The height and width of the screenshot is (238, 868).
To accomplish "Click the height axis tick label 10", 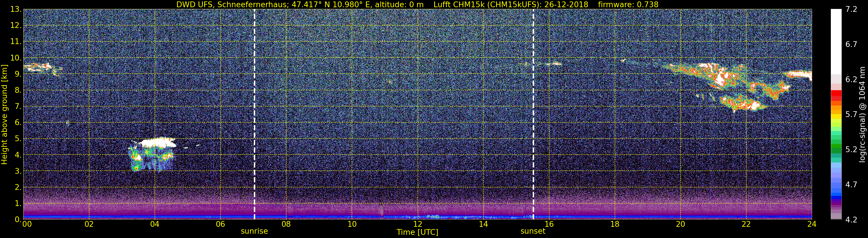I will point(16,58).
